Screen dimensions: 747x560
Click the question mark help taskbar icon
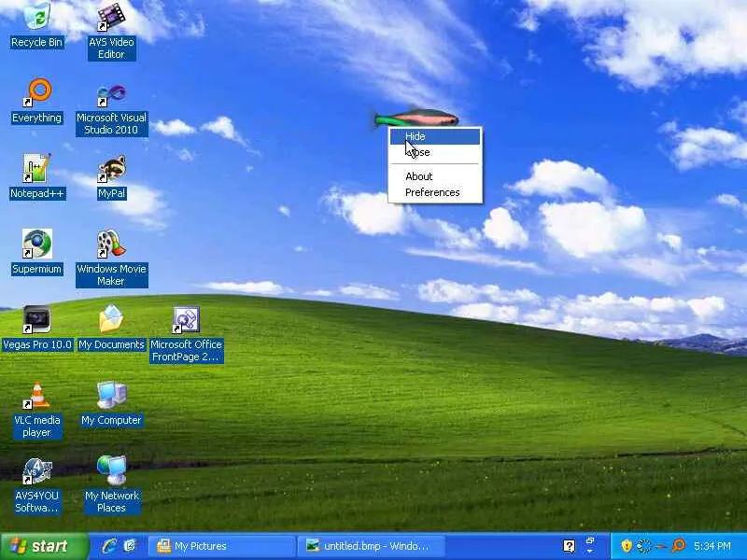569,546
